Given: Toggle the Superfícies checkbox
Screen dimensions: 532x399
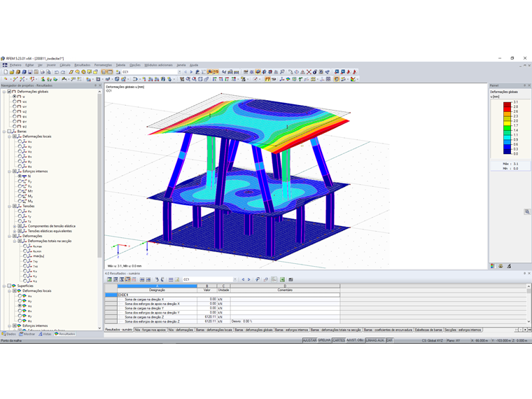Looking at the screenshot, I should pyautogui.click(x=9, y=286).
